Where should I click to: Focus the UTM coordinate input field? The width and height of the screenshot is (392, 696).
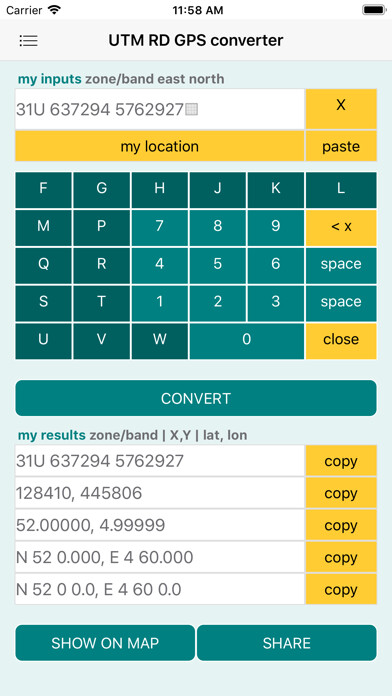tap(160, 109)
